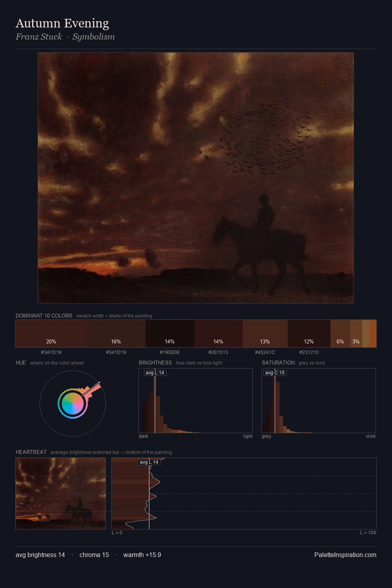Click the main Autumn Evening painting image
392x588 pixels.
click(x=196, y=178)
